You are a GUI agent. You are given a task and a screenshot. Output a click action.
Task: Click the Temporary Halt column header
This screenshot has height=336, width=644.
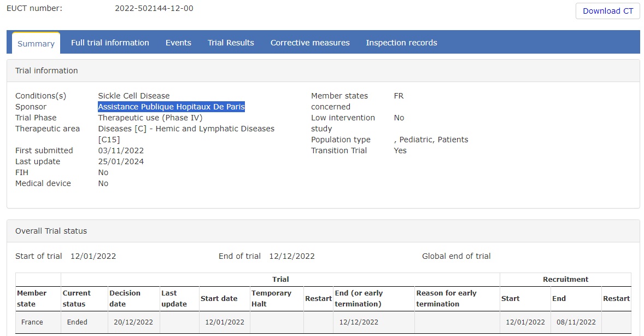[x=277, y=299]
